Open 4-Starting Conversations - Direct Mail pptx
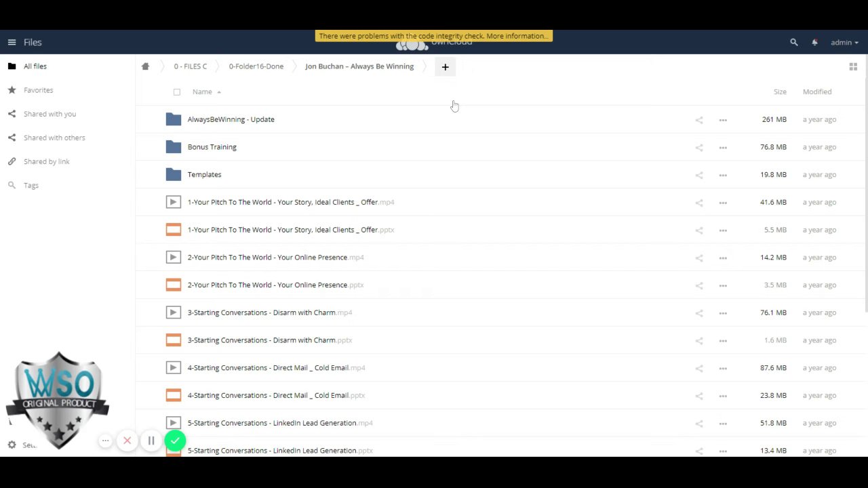 coord(276,395)
